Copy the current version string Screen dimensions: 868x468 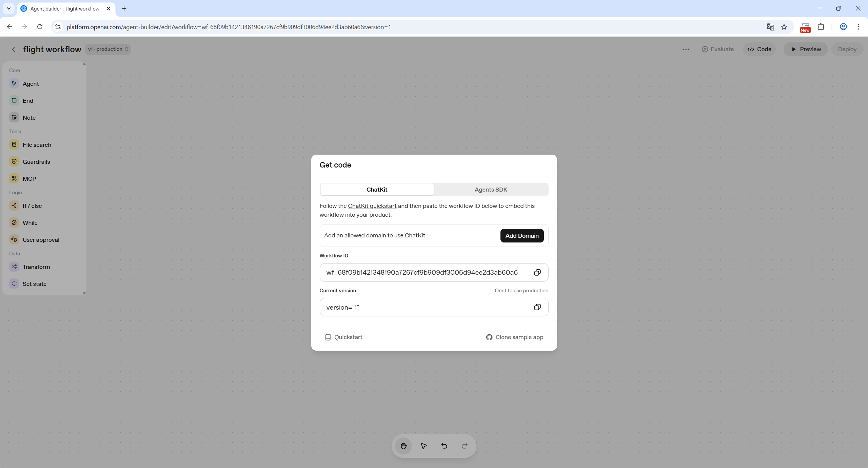tap(537, 307)
